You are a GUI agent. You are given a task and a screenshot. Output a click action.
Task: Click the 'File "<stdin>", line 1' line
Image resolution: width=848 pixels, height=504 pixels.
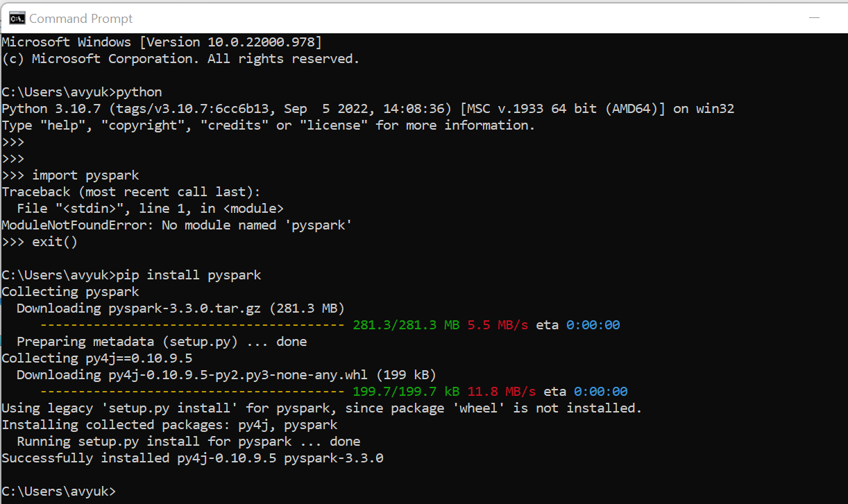[x=150, y=209]
